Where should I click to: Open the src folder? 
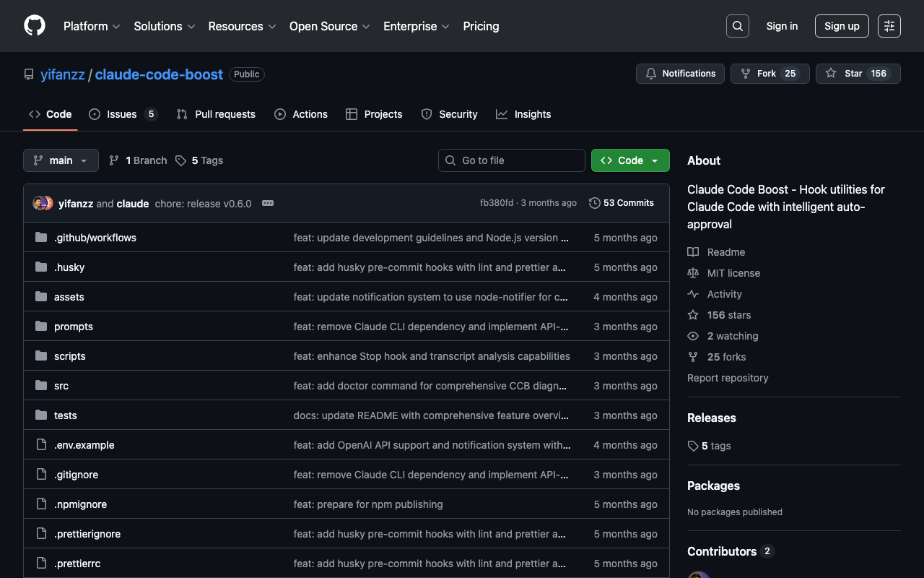pos(61,386)
